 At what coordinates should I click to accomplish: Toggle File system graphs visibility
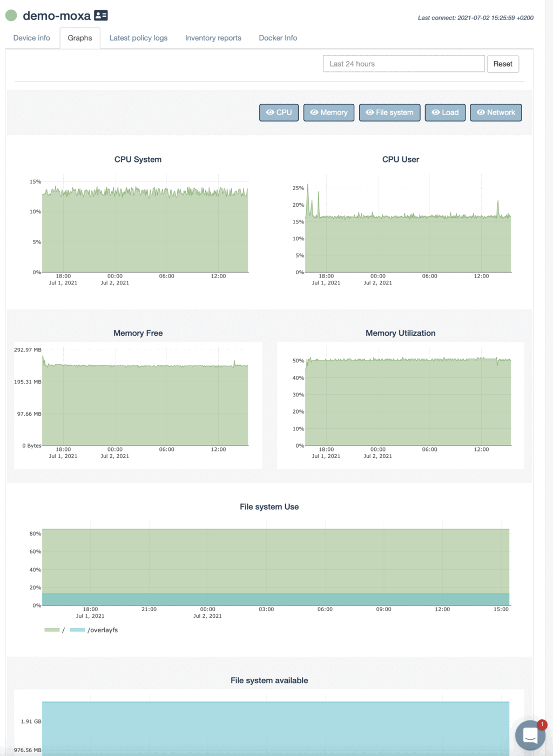click(x=389, y=112)
